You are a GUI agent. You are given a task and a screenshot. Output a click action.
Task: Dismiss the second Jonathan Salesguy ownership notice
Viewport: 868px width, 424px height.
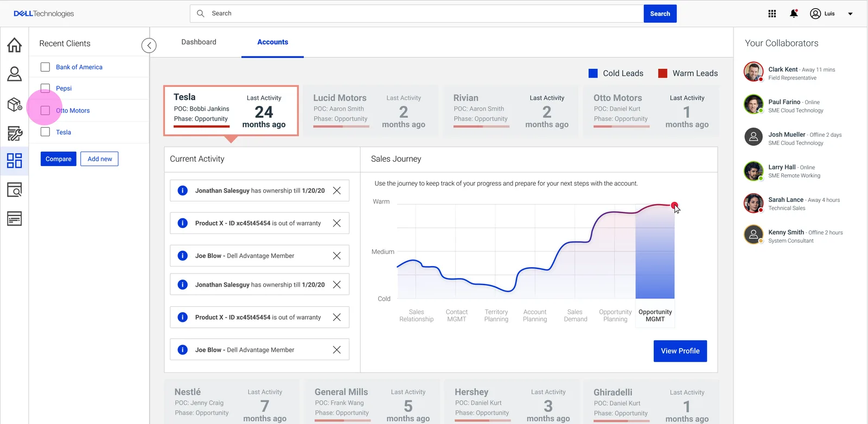pyautogui.click(x=337, y=284)
